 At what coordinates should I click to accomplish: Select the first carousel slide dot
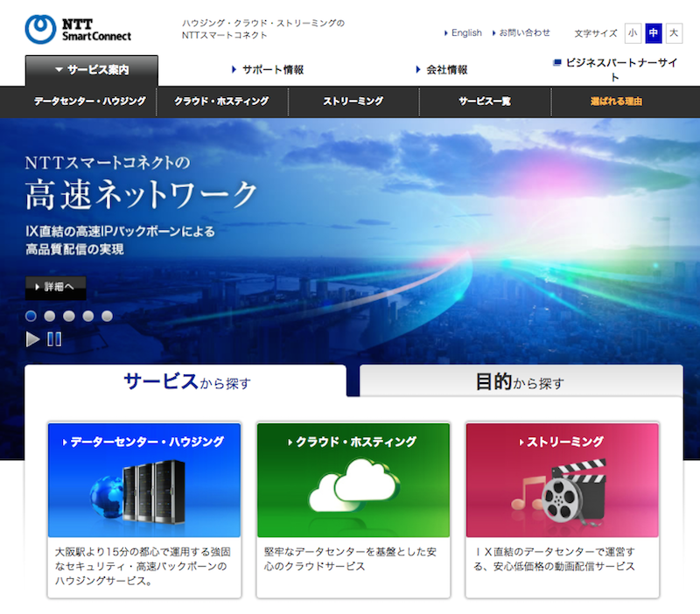(x=31, y=316)
